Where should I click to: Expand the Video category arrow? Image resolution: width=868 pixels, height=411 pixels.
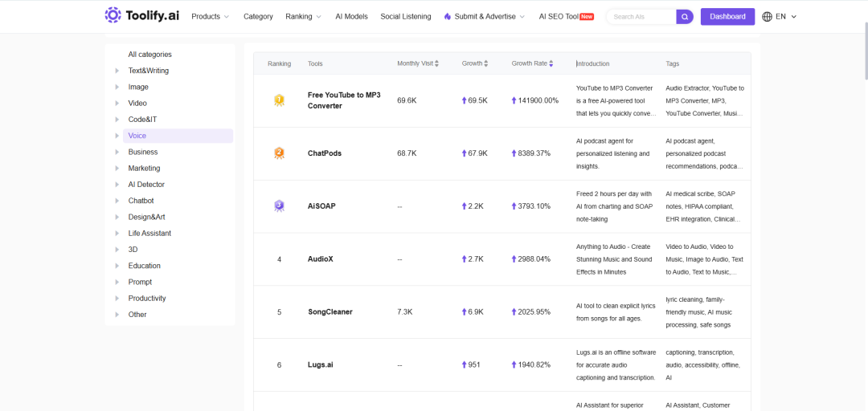[x=117, y=104]
